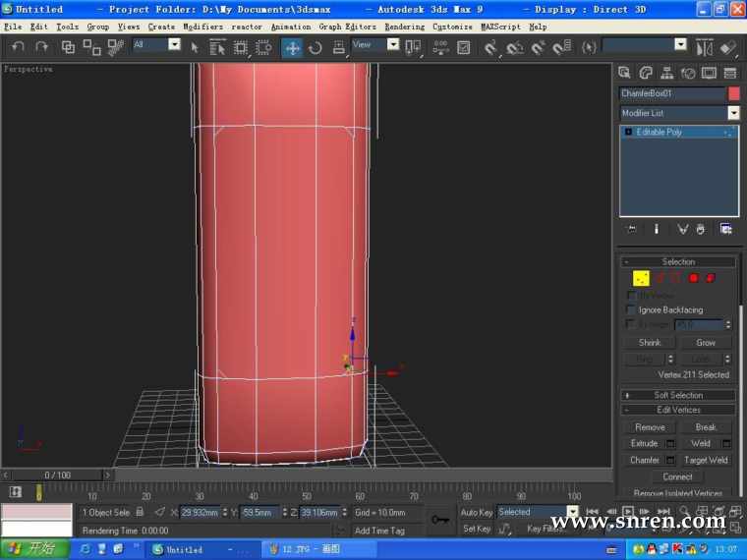
Task: Expand the Soft Selection rollout
Action: [678, 395]
